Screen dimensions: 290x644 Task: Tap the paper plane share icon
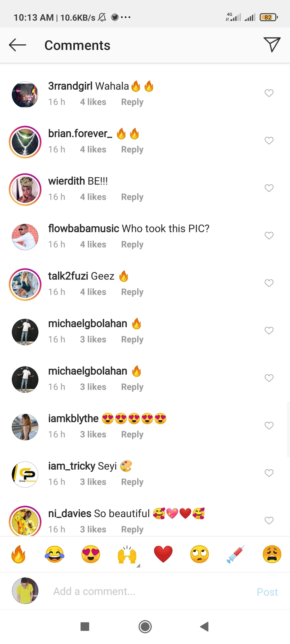pyautogui.click(x=272, y=44)
